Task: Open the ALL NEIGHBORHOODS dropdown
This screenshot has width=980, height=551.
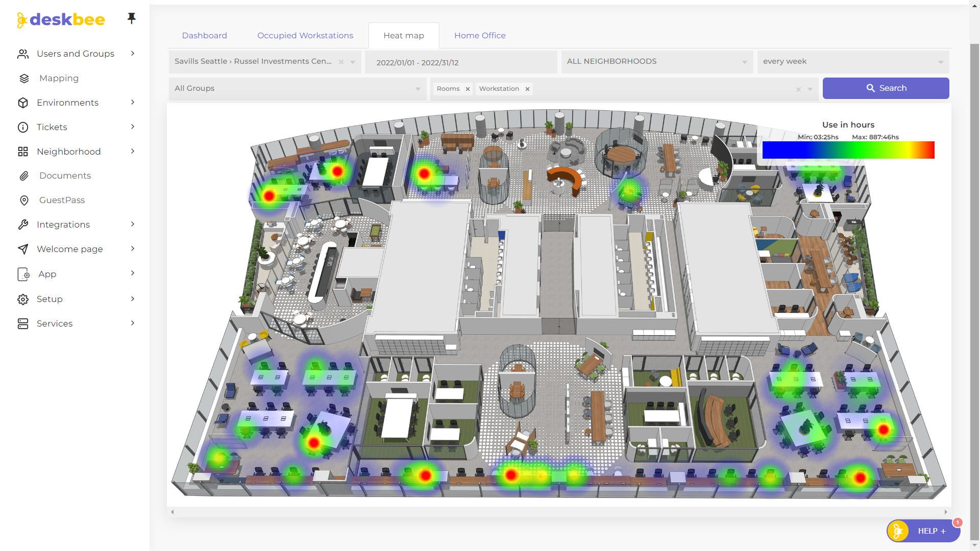Action: (x=657, y=62)
